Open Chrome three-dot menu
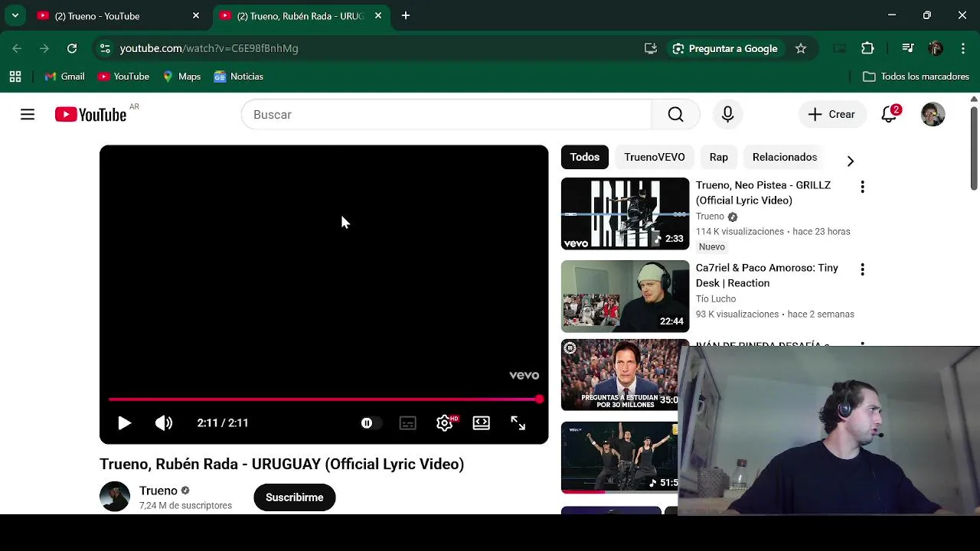This screenshot has width=980, height=551. point(962,48)
